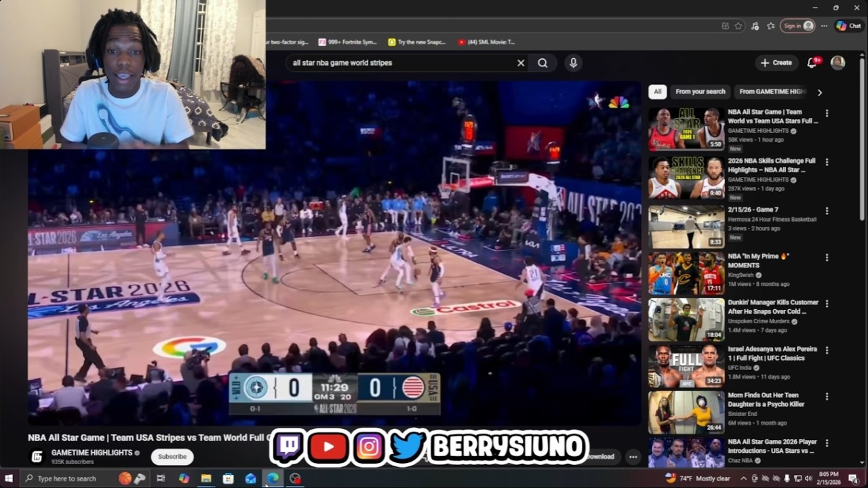Open Edge Settings and more ellipsis
The width and height of the screenshot is (868, 488).
[824, 26]
